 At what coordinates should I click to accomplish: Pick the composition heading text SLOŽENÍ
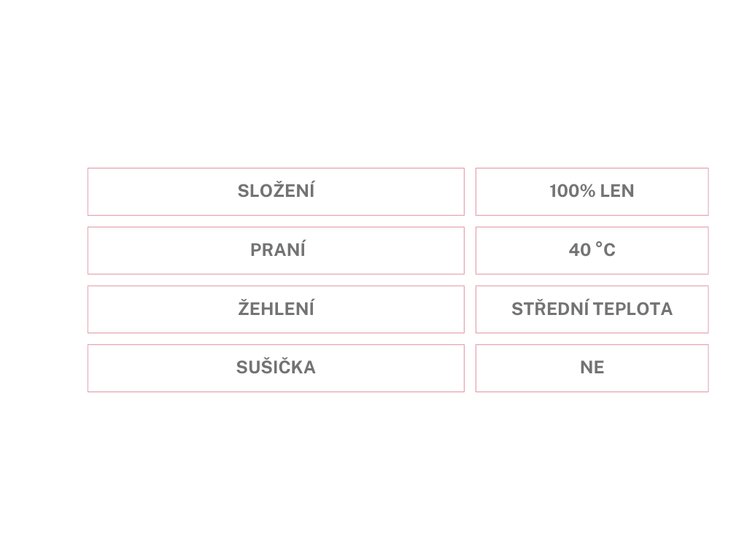(x=276, y=191)
